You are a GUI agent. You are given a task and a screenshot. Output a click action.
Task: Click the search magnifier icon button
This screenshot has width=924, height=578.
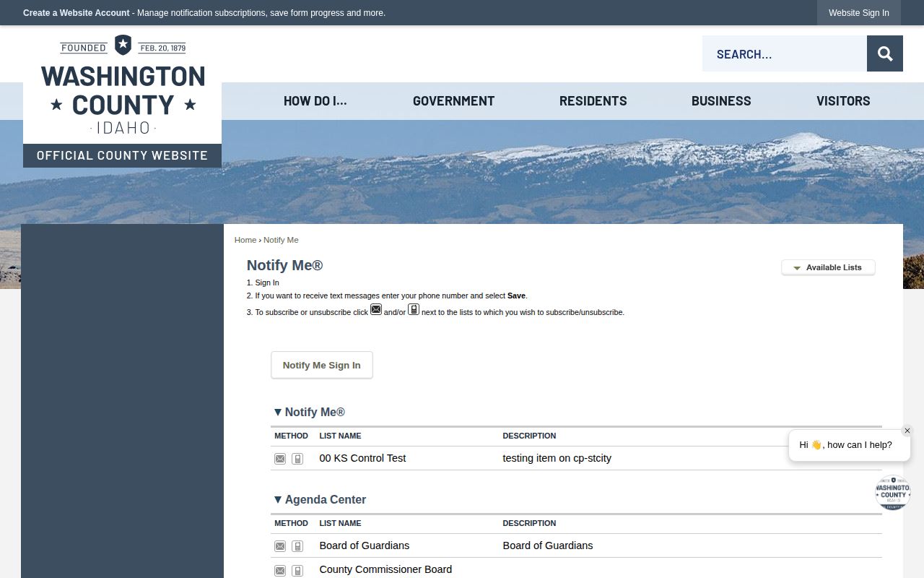click(x=885, y=53)
